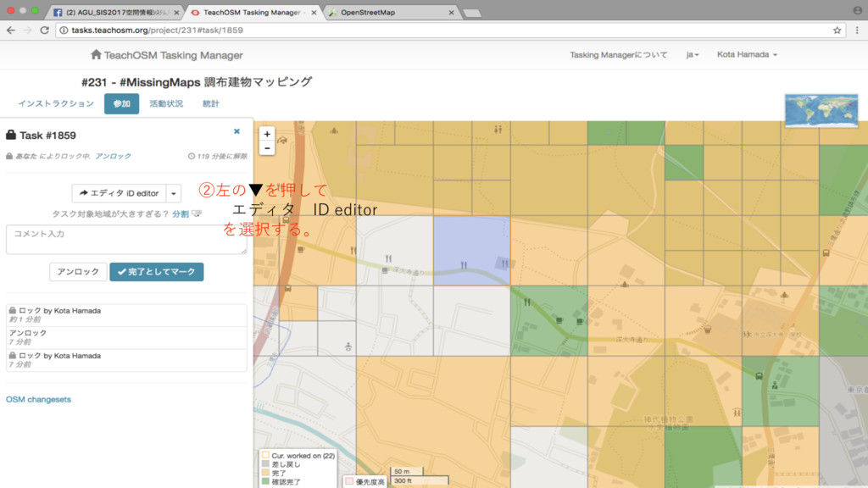Bookmark this page with the star icon

[x=837, y=30]
